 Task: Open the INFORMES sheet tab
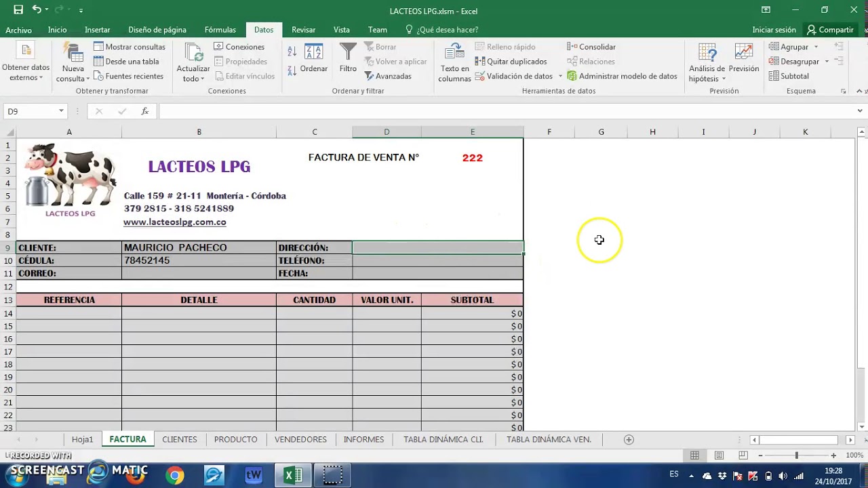click(x=363, y=439)
